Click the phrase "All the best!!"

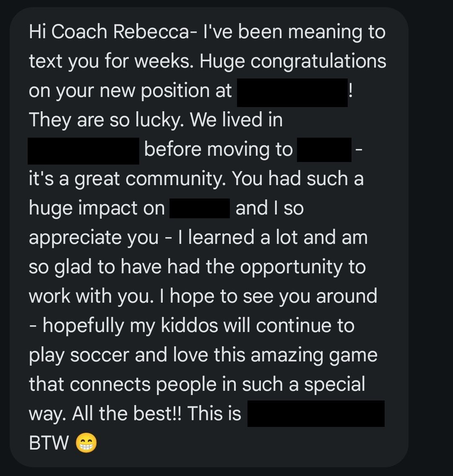pyautogui.click(x=127, y=414)
